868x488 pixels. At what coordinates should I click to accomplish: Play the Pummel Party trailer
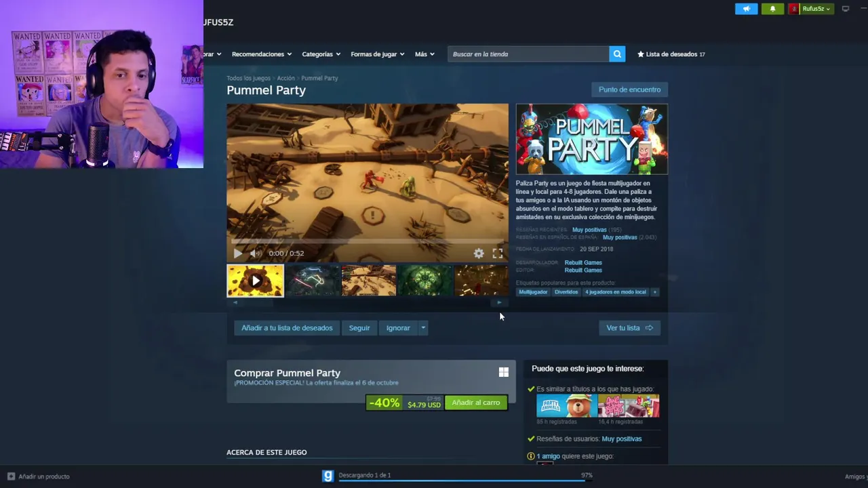238,253
